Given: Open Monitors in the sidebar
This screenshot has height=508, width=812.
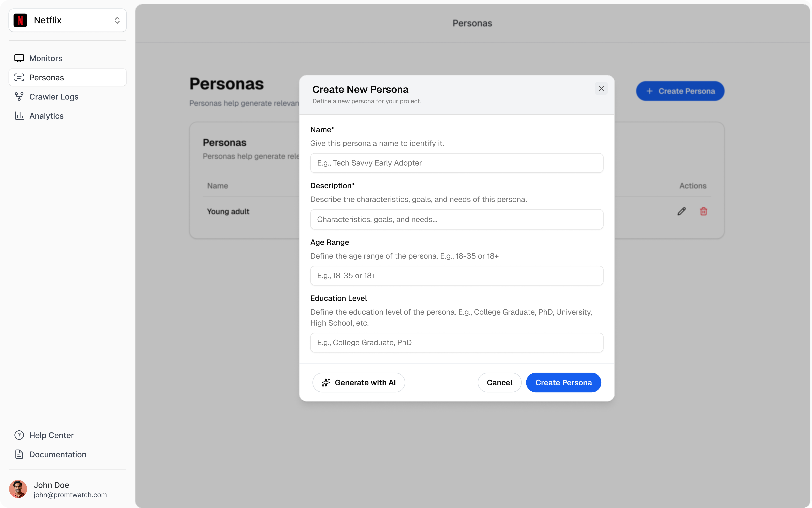Looking at the screenshot, I should (x=46, y=58).
